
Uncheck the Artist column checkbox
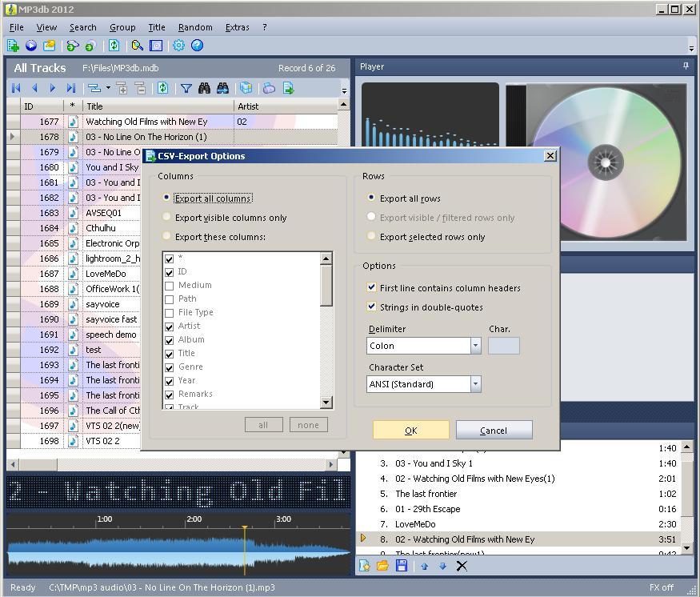click(x=169, y=327)
